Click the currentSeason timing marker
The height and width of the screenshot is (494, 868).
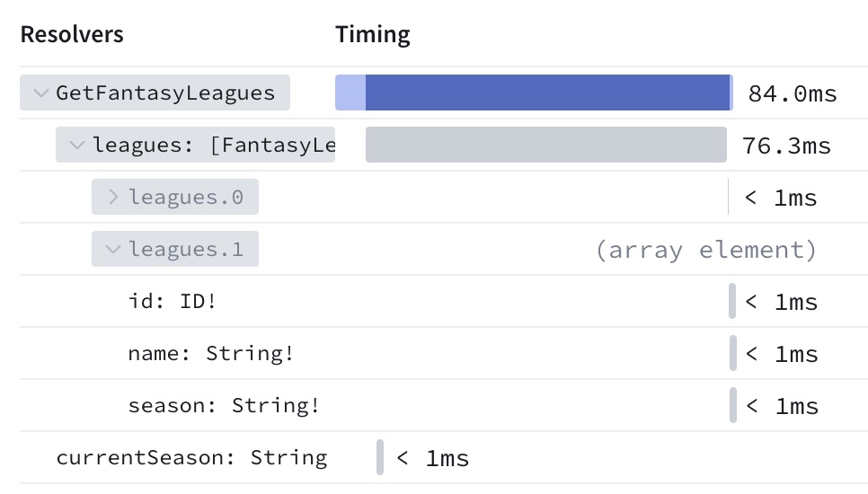380,457
